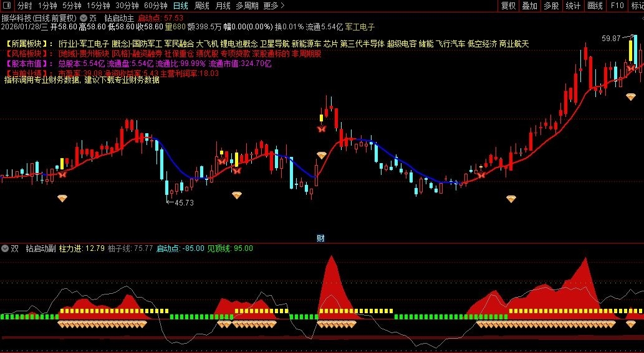Switch to the 月线 monthly chart
Image resolution: width=644 pixels, height=353 pixels.
click(223, 6)
